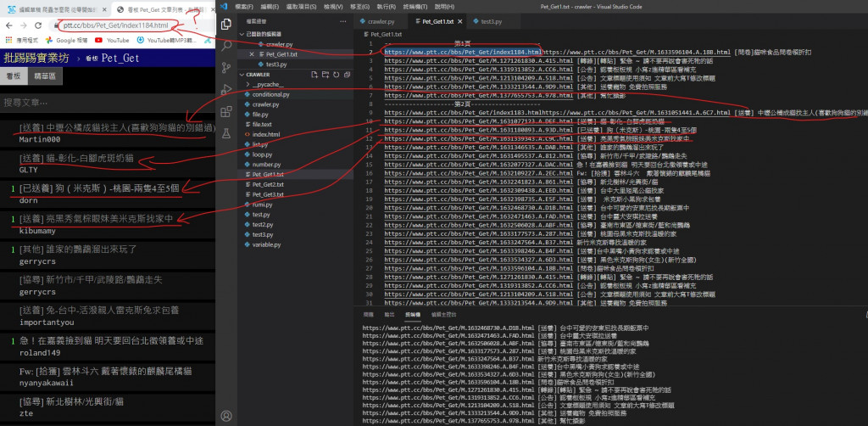Image resolution: width=868 pixels, height=426 pixels.
Task: Open post 誰家的鸚鵡溜出來玩了
Action: tap(77, 249)
